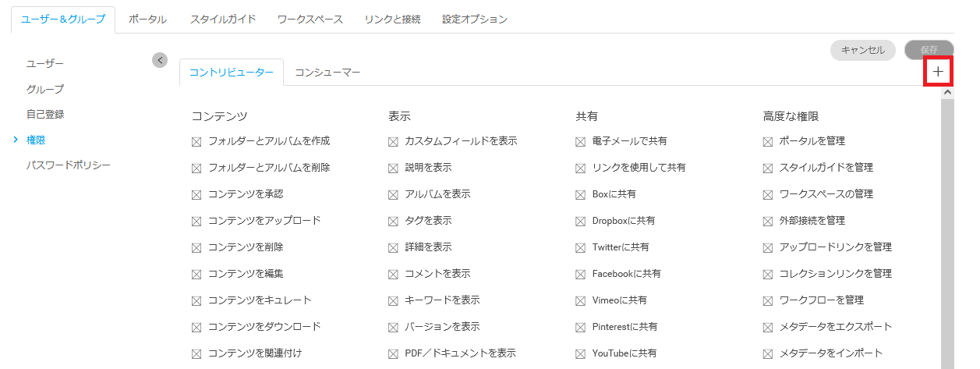Toggle メタデータをエクスポート checkbox
This screenshot has width=980, height=369.
[768, 327]
